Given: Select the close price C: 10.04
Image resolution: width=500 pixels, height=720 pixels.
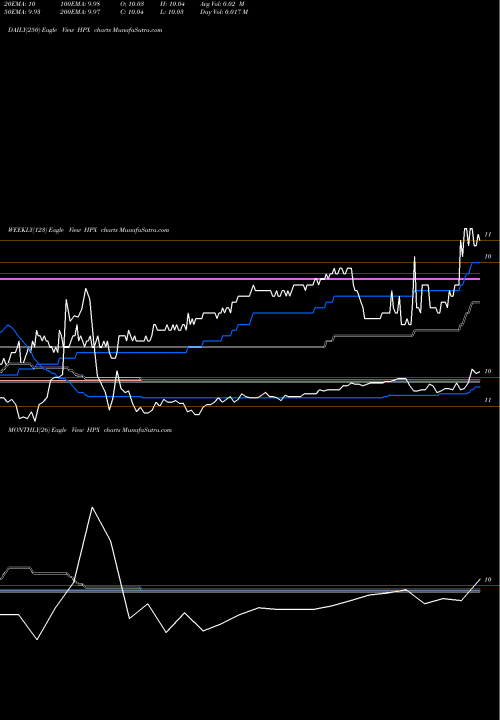Looking at the screenshot, I should (x=130, y=12).
